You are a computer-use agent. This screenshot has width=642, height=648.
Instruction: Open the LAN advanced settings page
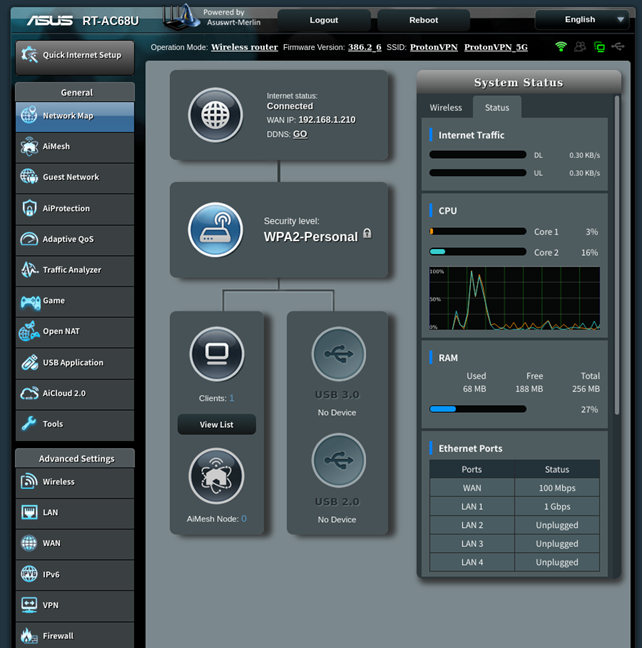coord(75,513)
